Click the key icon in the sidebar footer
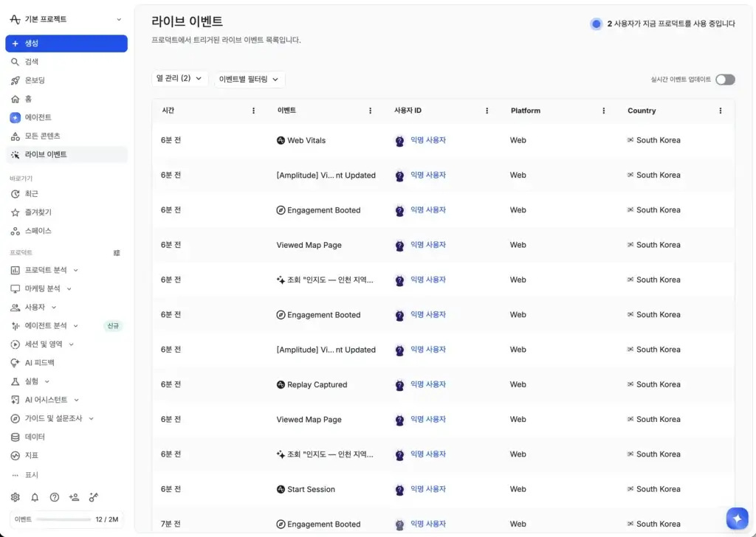 (x=94, y=497)
